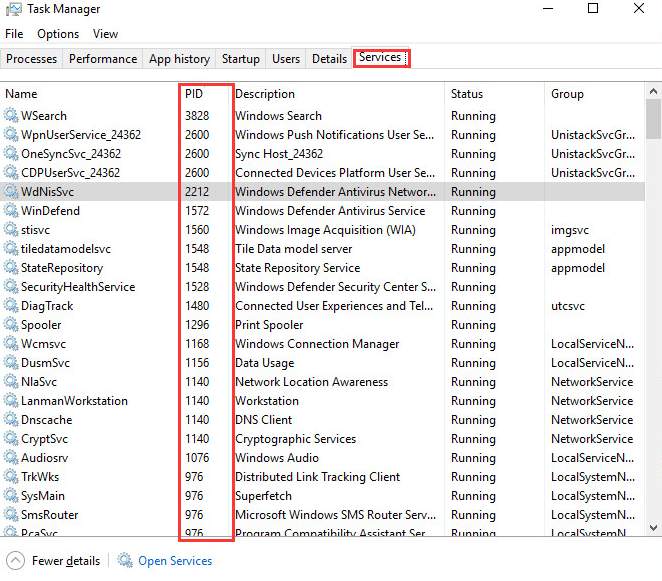Click the DiagTrack service gear icon
The width and height of the screenshot is (662, 581).
11,306
